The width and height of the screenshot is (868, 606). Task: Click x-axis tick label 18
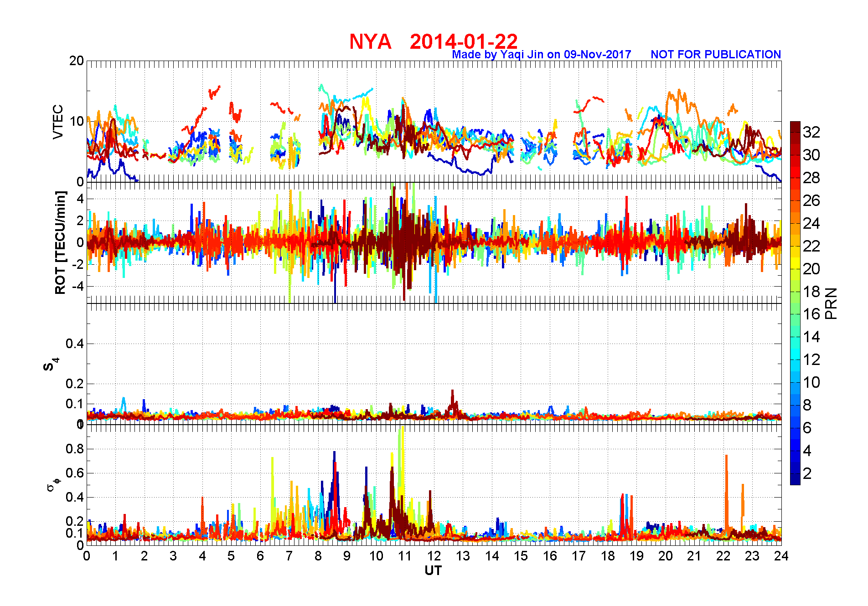point(608,556)
